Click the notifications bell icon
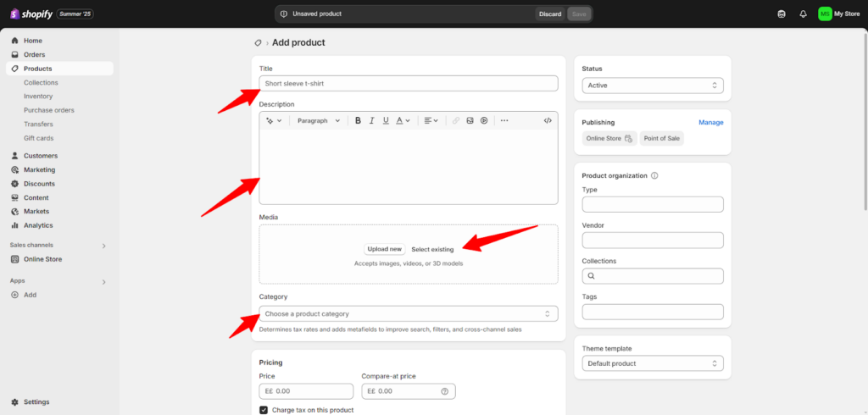Image resolution: width=868 pixels, height=415 pixels. (x=803, y=14)
